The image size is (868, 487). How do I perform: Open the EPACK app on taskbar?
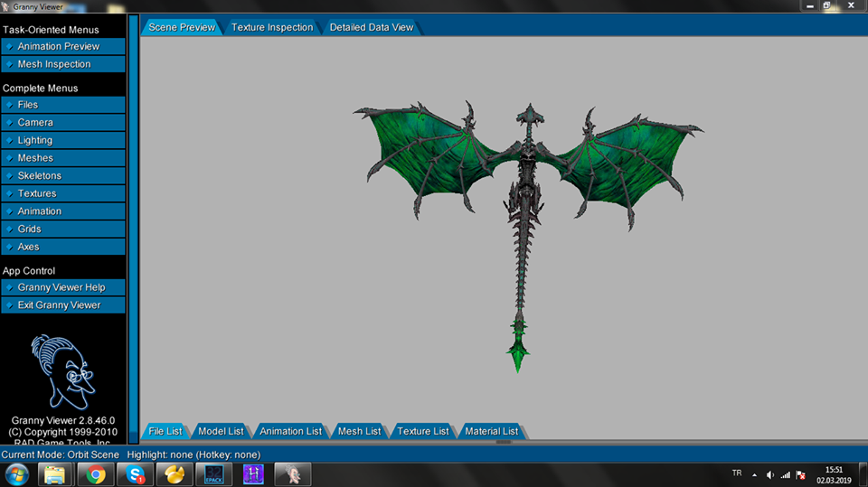coord(213,475)
